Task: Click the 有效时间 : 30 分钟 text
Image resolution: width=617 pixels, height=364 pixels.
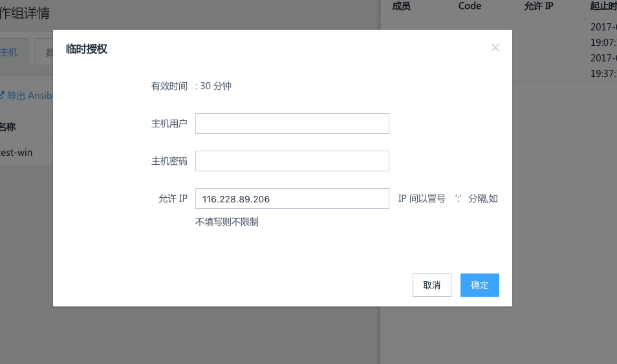Action: (191, 86)
